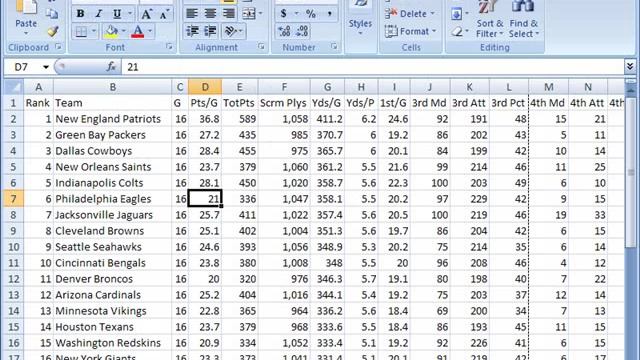Apply Comma Style
This screenshot has height=360, width=640.
329,14
